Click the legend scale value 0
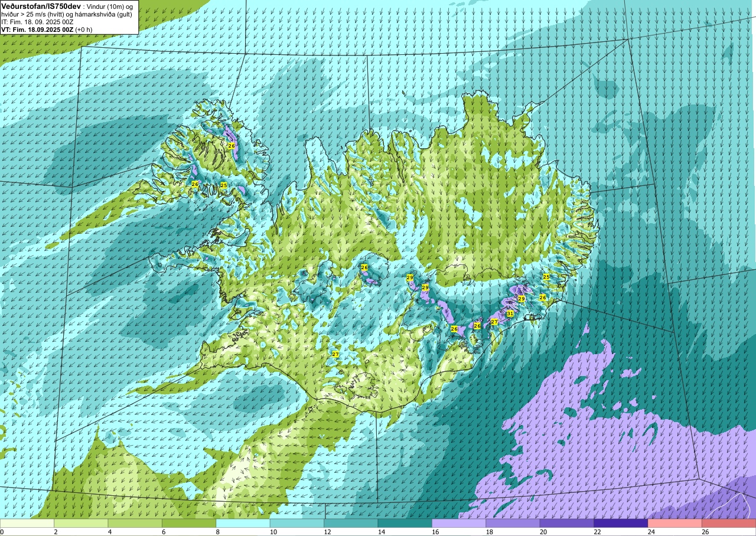This screenshot has width=756, height=536. coord(2,532)
